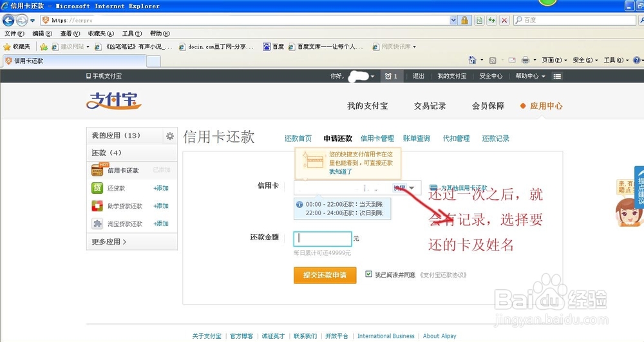Open the 页面(P) command bar dropdown
The height and width of the screenshot is (342, 644).
coord(554,61)
